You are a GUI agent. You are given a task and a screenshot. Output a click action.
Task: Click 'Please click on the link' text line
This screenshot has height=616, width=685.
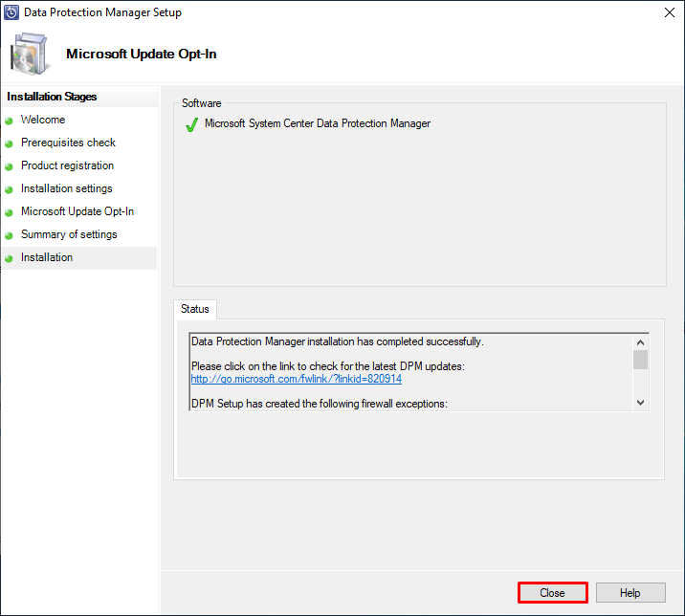(x=327, y=366)
